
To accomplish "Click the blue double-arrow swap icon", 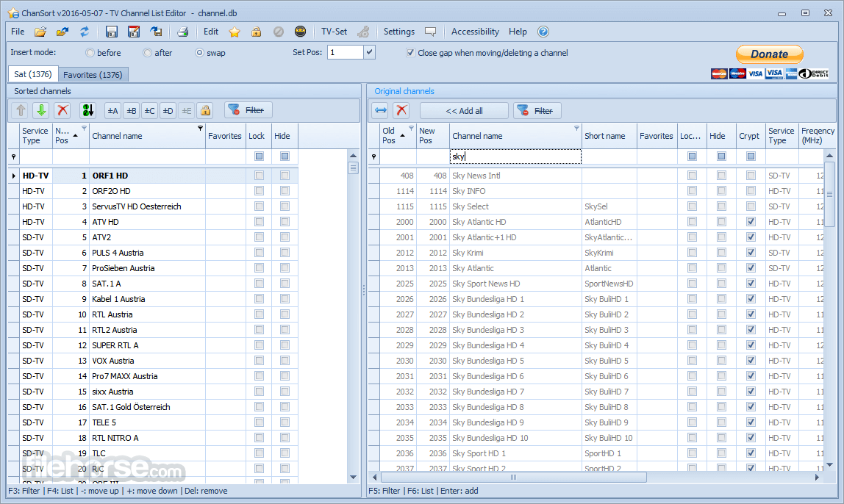I will click(x=381, y=110).
